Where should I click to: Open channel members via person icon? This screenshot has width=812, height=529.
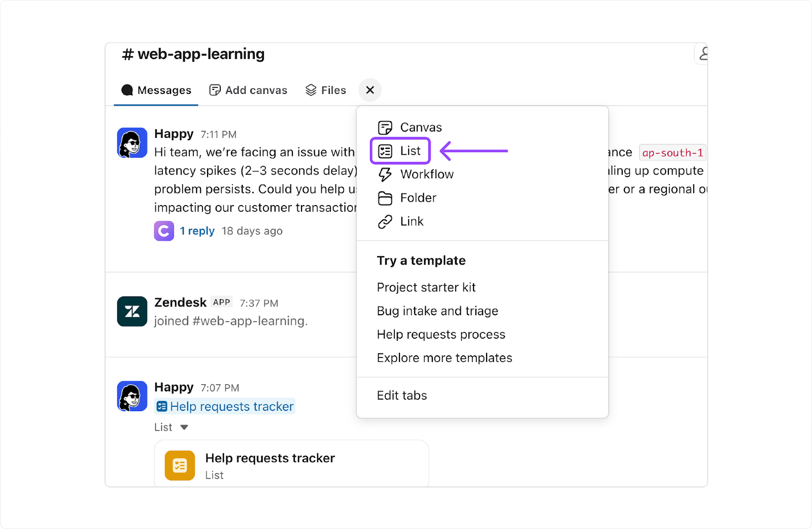pyautogui.click(x=704, y=53)
